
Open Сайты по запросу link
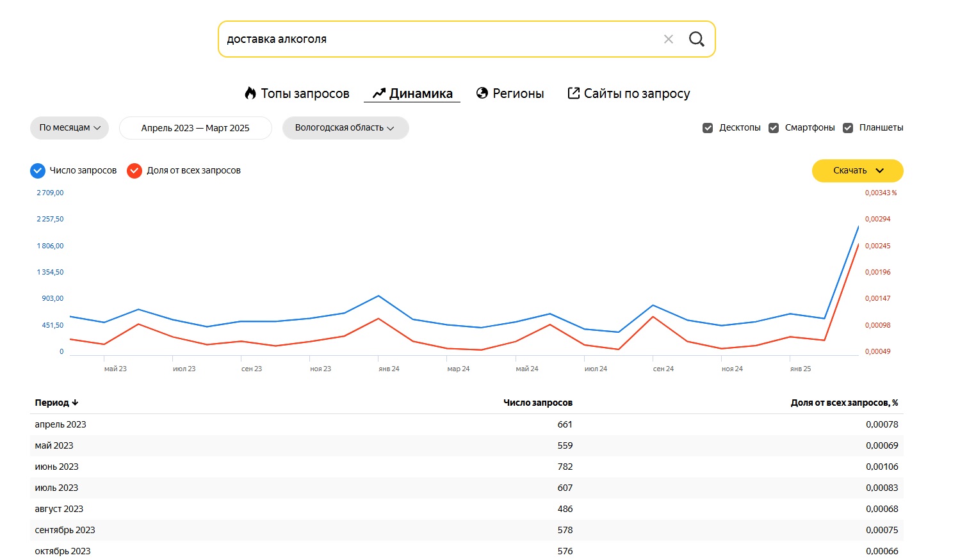tap(637, 93)
